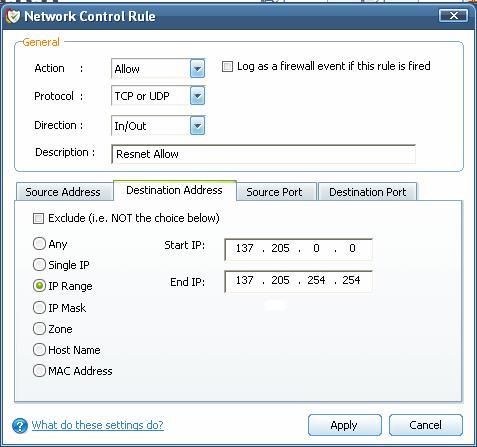
Task: Choose MAC Address radio button
Action: pyautogui.click(x=39, y=371)
